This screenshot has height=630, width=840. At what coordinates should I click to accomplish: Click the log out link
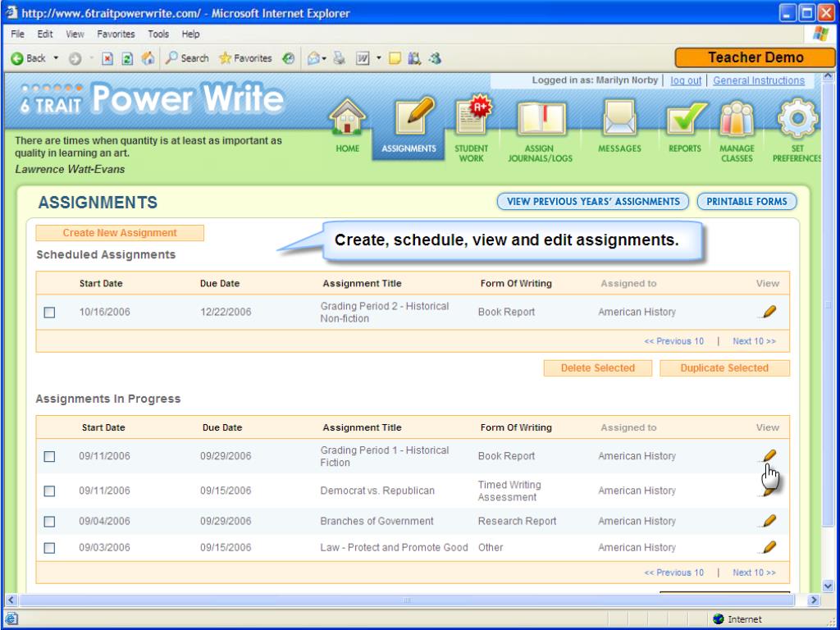[686, 80]
